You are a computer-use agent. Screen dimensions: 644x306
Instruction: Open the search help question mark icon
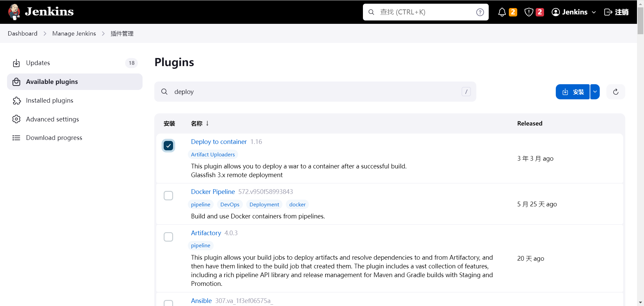point(480,12)
